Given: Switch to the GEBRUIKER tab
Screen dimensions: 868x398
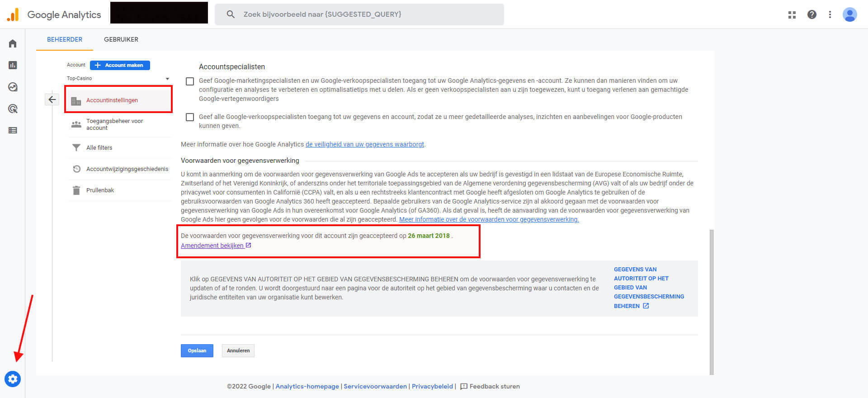Looking at the screenshot, I should (121, 39).
